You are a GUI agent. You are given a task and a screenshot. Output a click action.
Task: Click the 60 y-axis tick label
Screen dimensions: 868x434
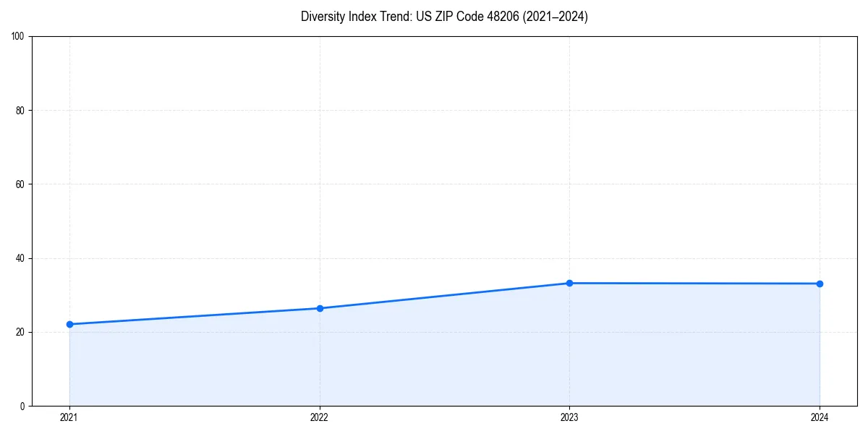point(20,182)
